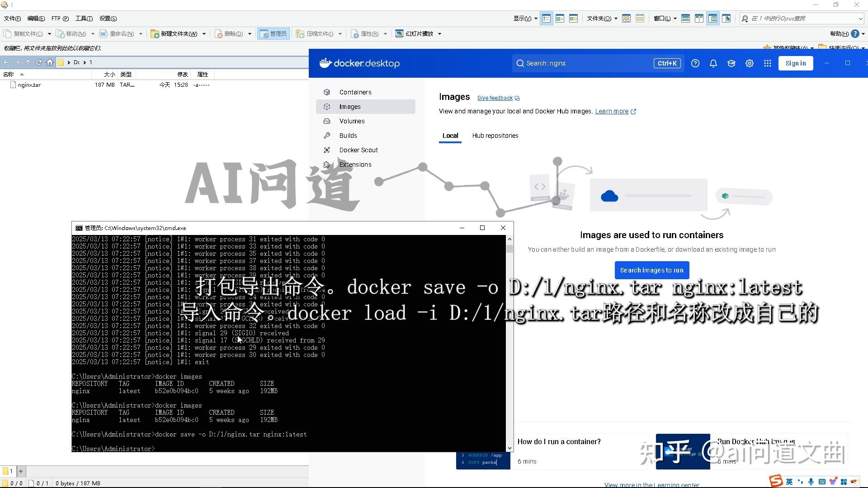
Task: Switch to details view mode
Action: (x=547, y=19)
